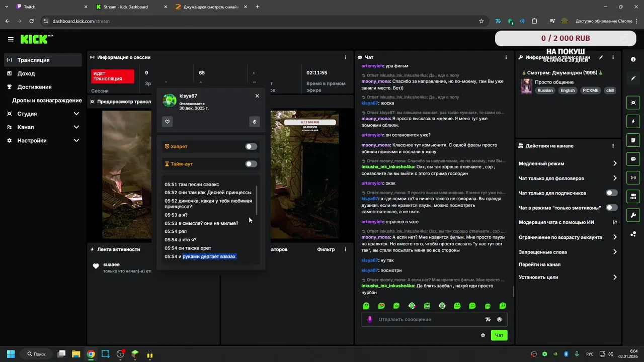Click Chrome icon on the taskbar
The width and height of the screenshot is (644, 362).
[x=91, y=354]
